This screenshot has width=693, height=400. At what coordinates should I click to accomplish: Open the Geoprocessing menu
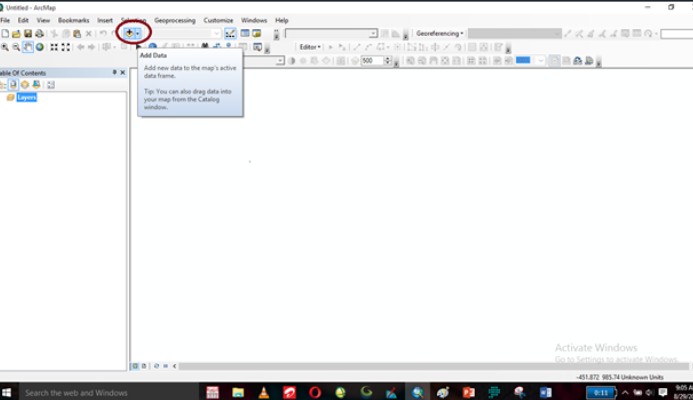tap(175, 20)
